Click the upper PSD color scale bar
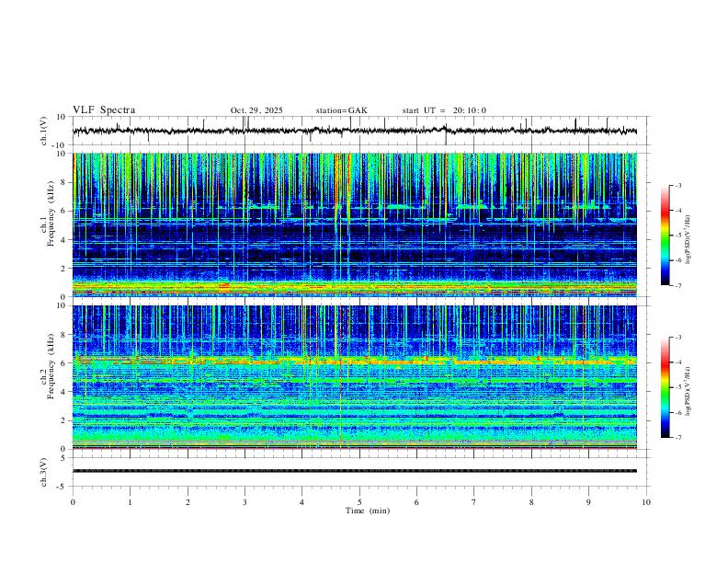 tap(665, 236)
